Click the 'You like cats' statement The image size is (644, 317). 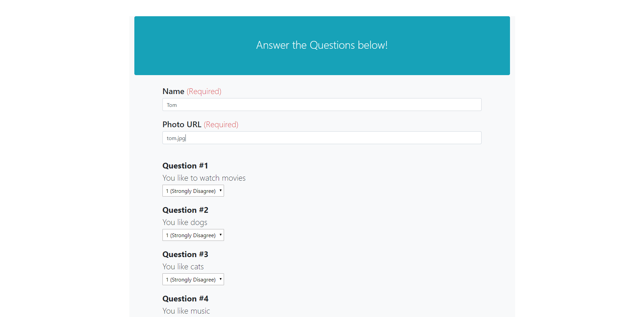tap(183, 267)
